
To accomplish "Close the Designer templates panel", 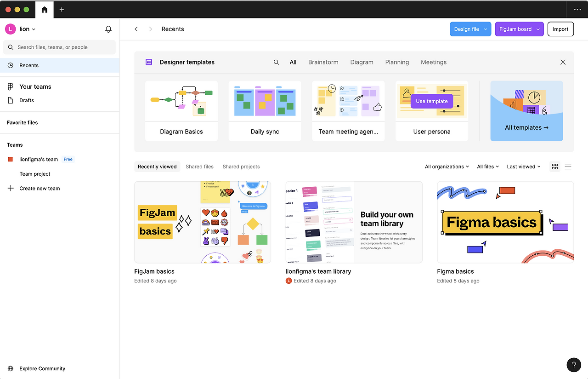I will pos(563,62).
